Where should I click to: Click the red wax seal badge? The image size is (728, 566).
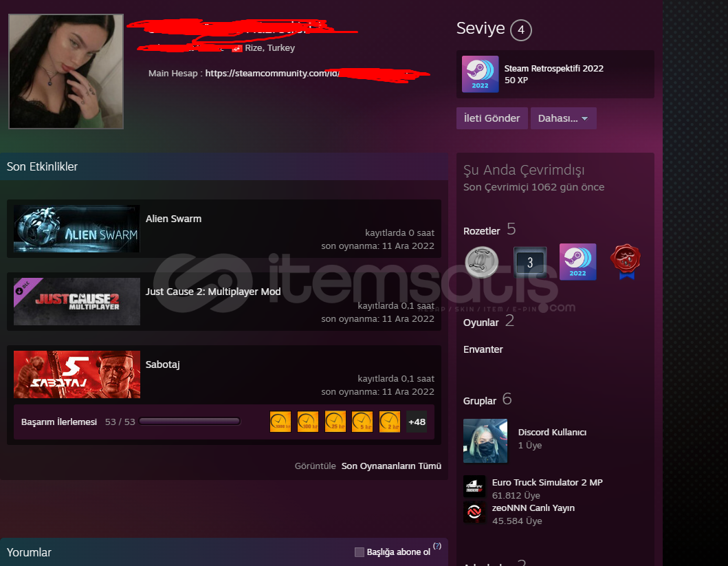(626, 262)
